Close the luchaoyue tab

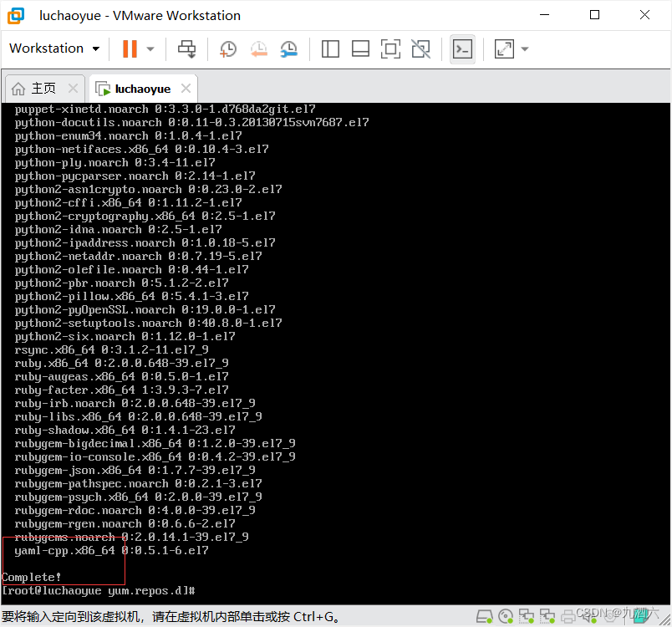point(186,89)
